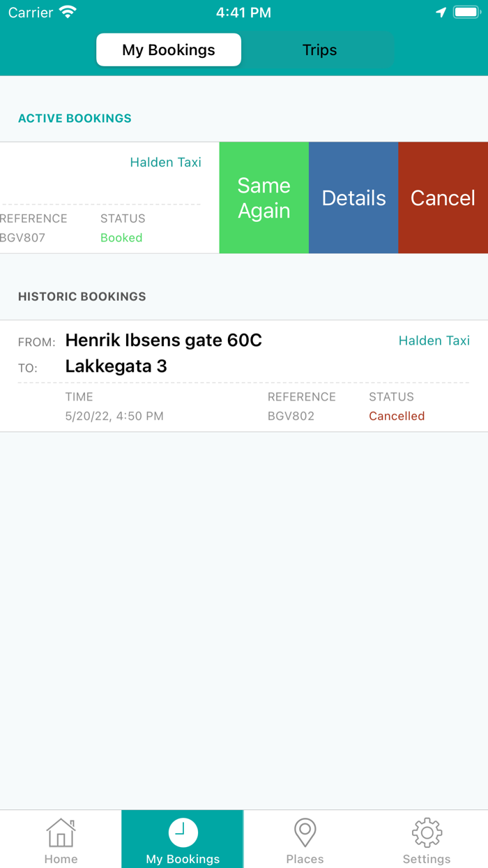Select the My Bookings segment at top

[x=169, y=50]
